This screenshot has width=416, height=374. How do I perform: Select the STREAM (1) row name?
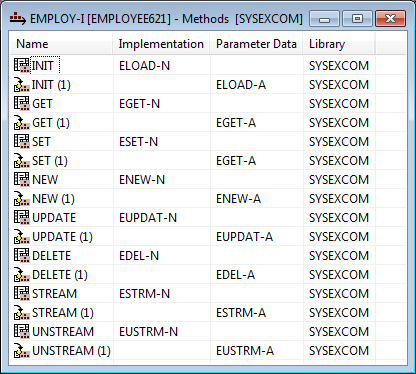click(63, 313)
